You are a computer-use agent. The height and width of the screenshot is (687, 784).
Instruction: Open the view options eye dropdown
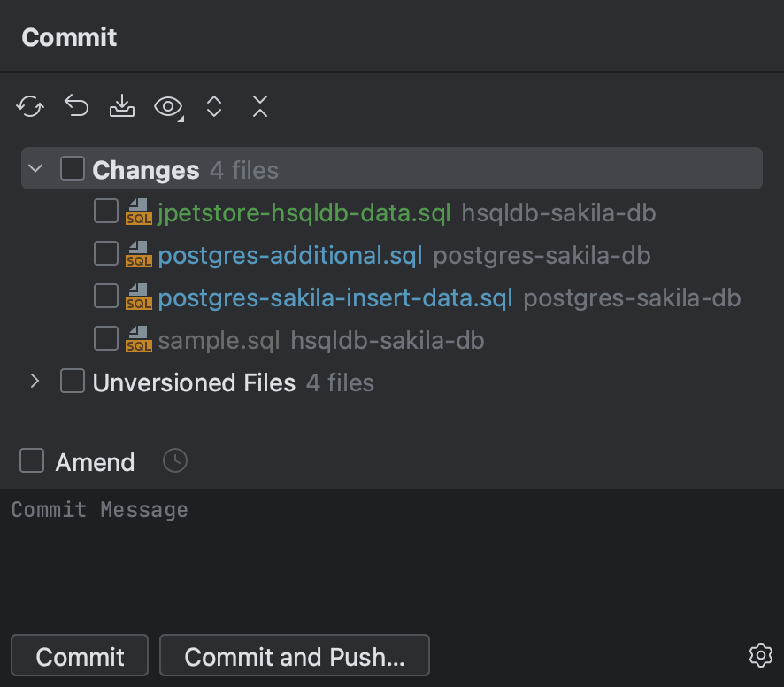[x=168, y=105]
